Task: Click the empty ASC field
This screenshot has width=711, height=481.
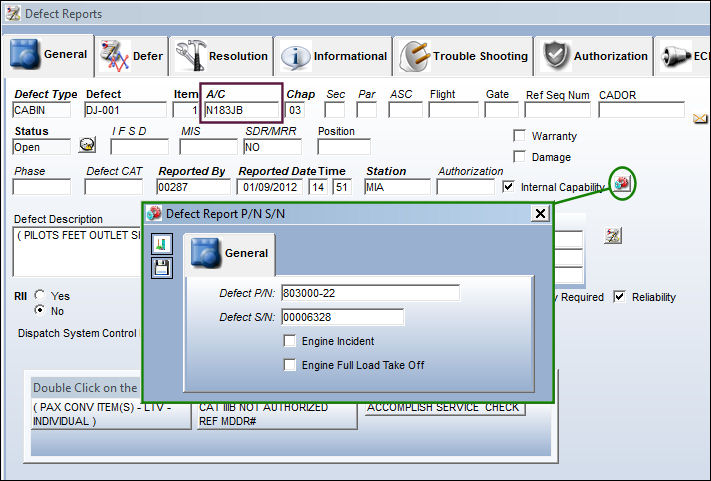Action: pos(405,110)
